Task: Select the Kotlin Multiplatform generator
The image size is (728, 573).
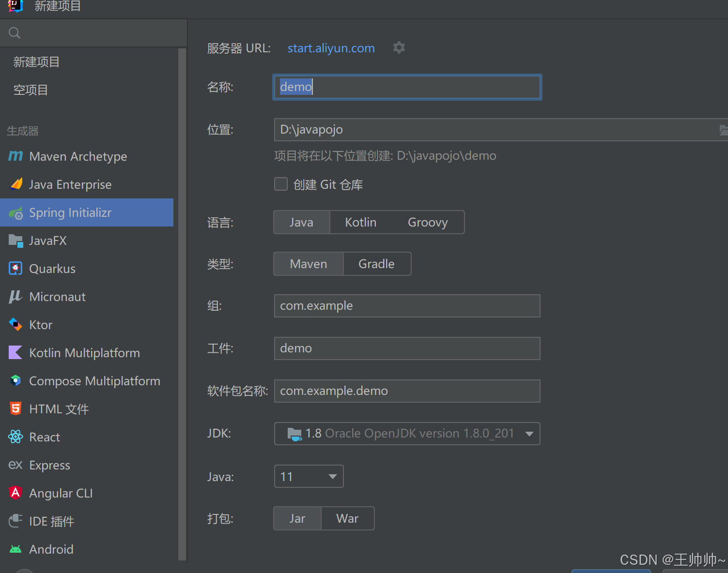Action: click(87, 353)
